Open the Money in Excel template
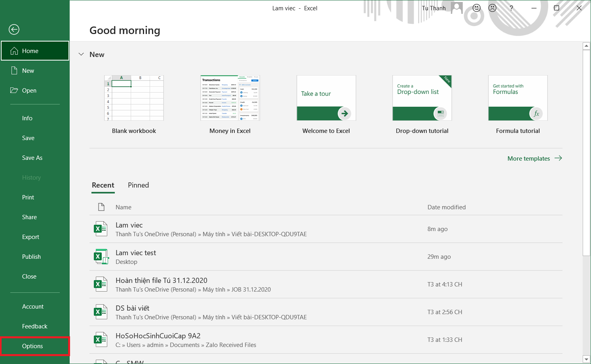Viewport: 591px width, 364px height. (230, 98)
